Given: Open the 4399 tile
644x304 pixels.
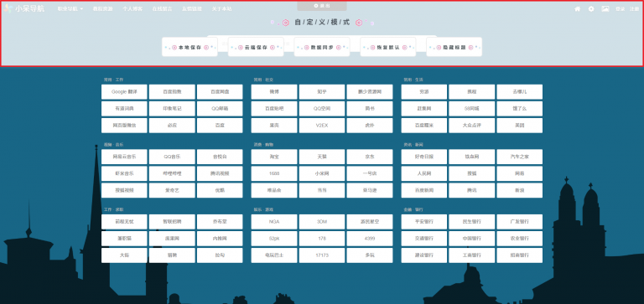Looking at the screenshot, I should (x=370, y=239).
